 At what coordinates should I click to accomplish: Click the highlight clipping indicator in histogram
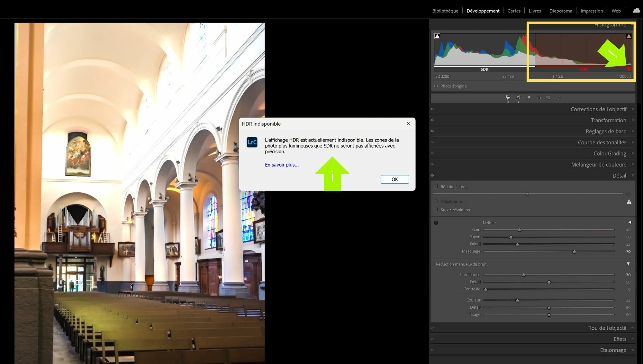pos(629,36)
